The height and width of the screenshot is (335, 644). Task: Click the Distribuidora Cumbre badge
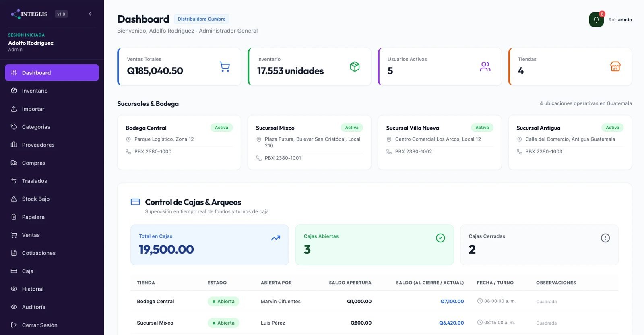(201, 19)
